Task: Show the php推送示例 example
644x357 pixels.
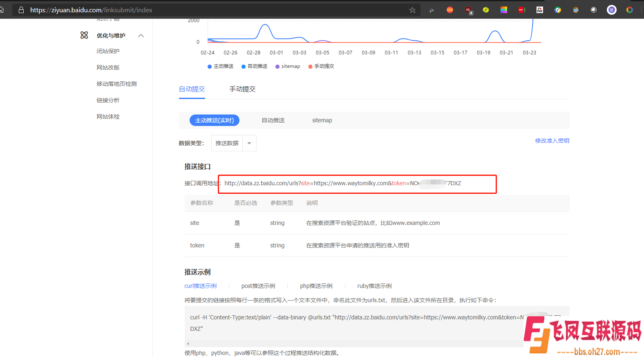Action: (316, 286)
